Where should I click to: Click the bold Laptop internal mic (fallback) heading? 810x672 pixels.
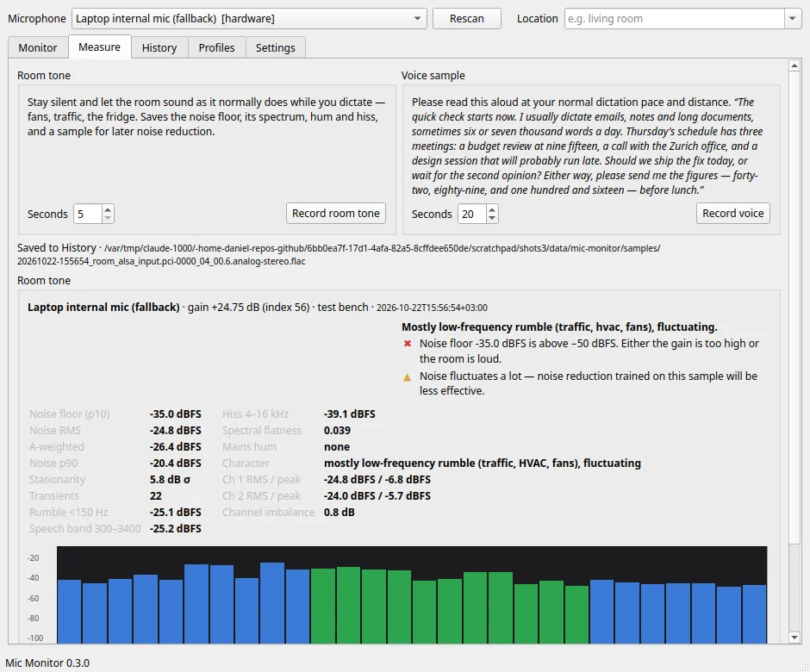103,308
